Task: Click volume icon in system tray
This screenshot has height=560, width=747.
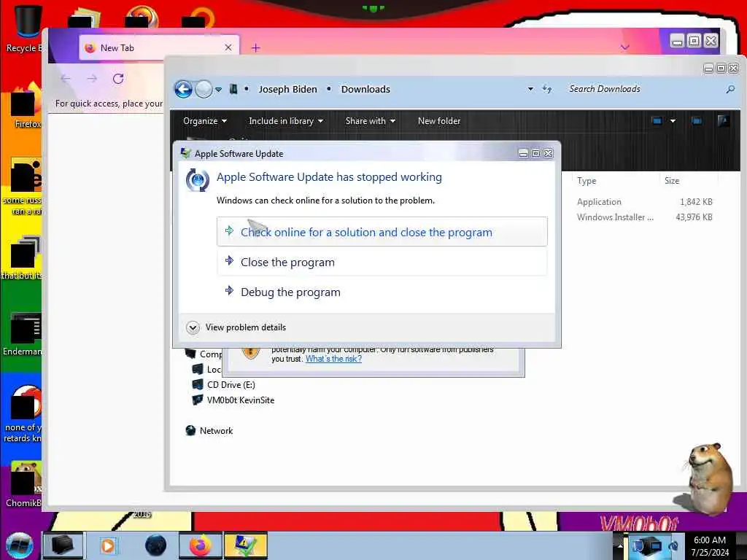Action: (x=673, y=545)
